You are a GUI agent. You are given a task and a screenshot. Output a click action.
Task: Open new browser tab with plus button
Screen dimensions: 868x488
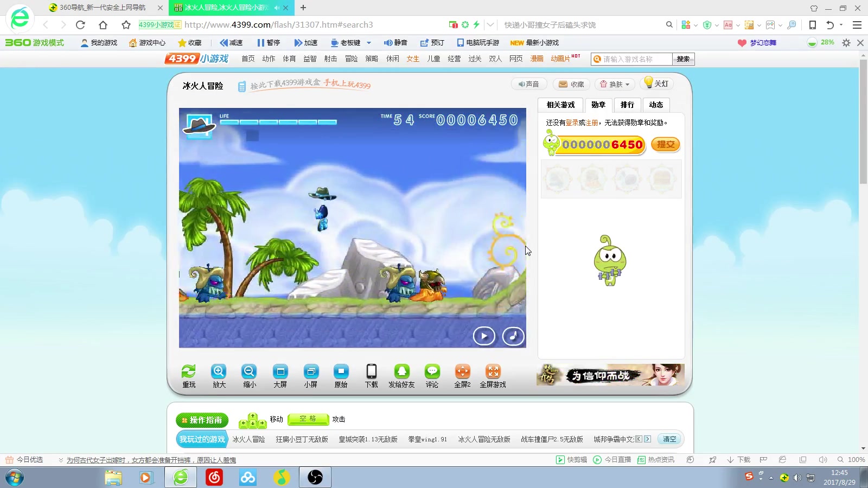click(x=303, y=8)
